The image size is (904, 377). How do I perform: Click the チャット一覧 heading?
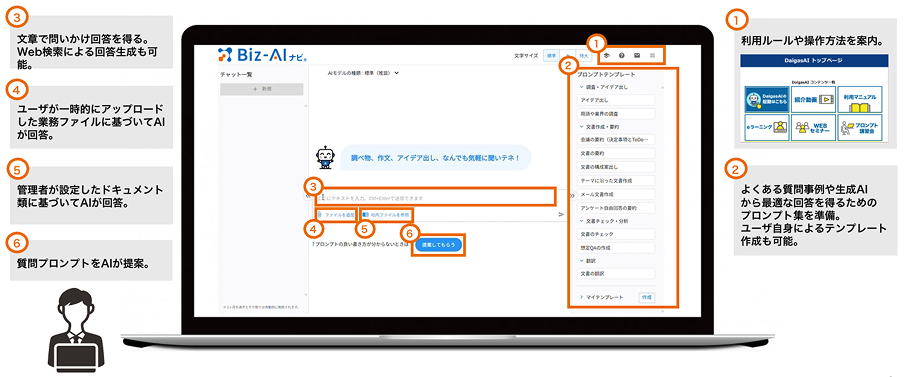236,74
